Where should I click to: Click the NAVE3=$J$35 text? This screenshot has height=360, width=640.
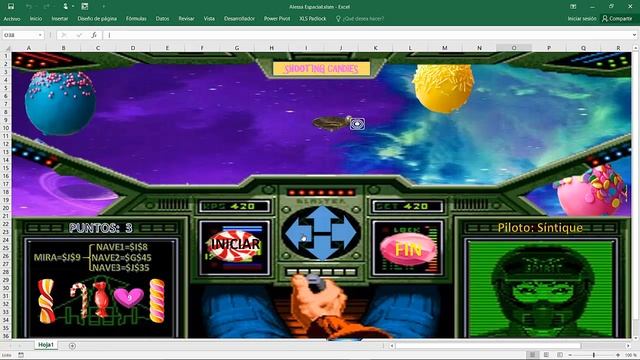[x=120, y=268]
